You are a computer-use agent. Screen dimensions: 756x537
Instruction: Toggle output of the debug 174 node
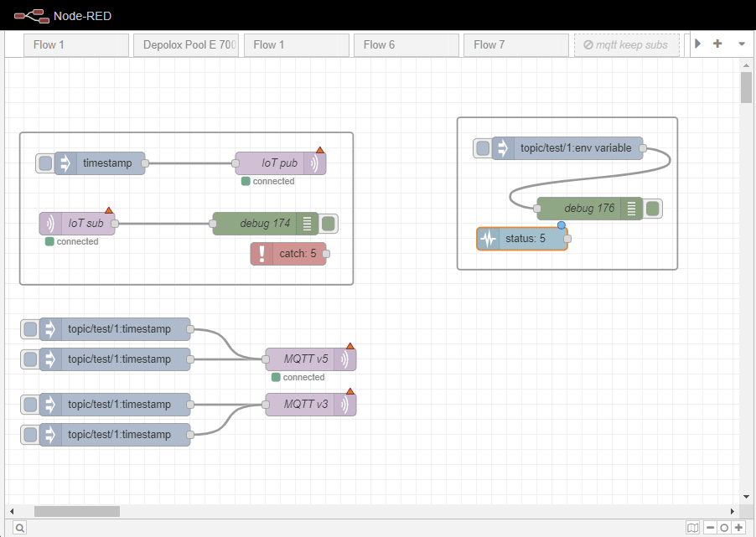point(327,223)
